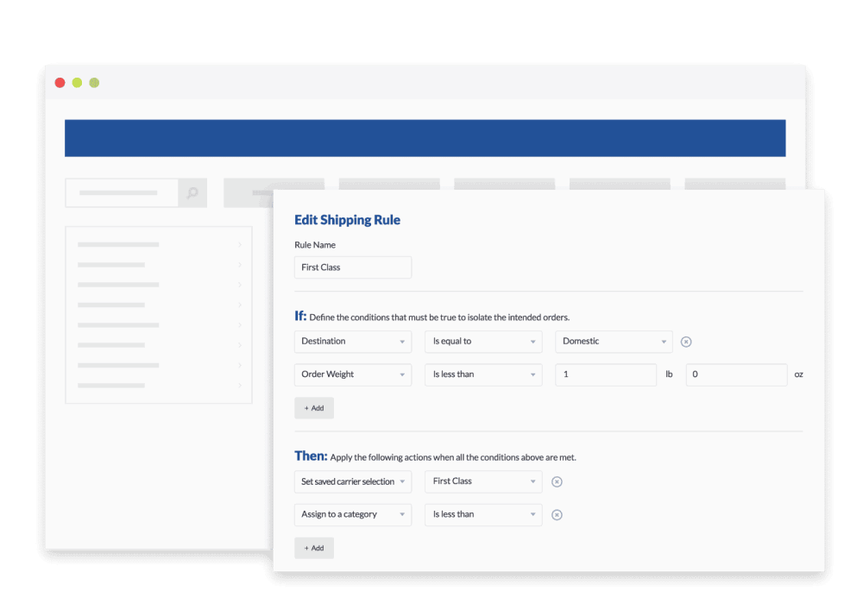
Task: Click the red window close dot
Action: point(60,83)
